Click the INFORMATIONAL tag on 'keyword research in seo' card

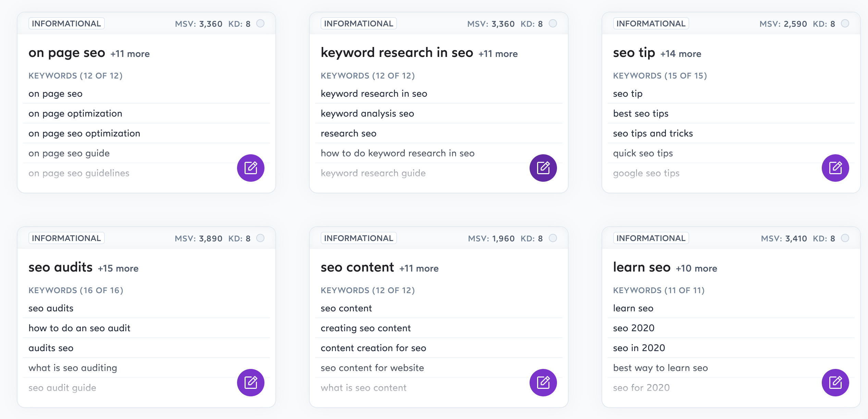coord(359,24)
